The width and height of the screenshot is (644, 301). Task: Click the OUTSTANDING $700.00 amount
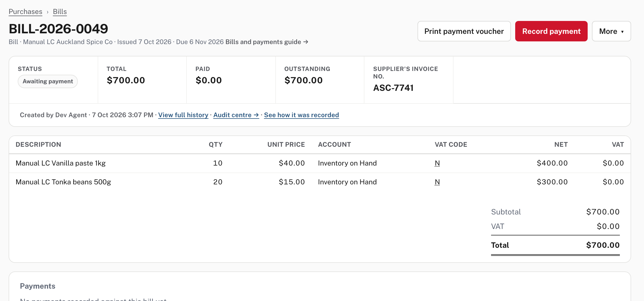[x=303, y=80]
